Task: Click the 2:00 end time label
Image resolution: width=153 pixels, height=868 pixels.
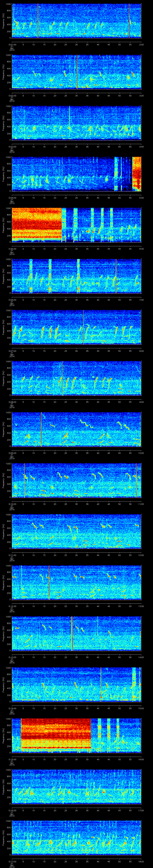Action: tap(141, 44)
